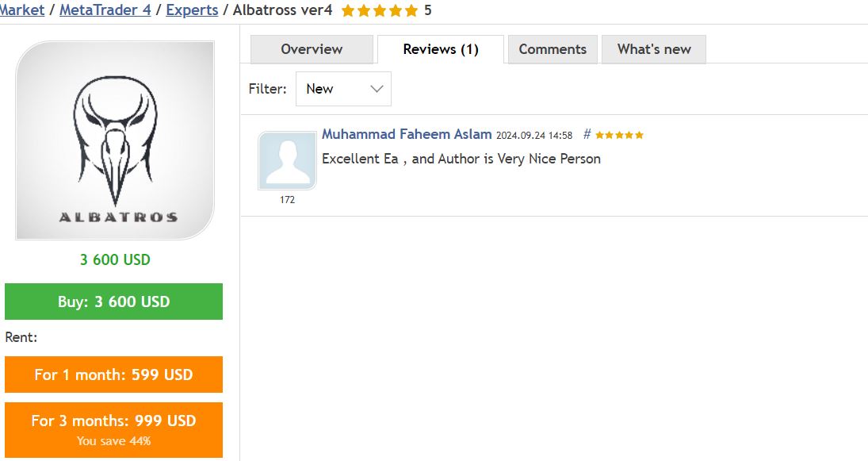
Task: Switch to the Overview tab
Action: (312, 49)
